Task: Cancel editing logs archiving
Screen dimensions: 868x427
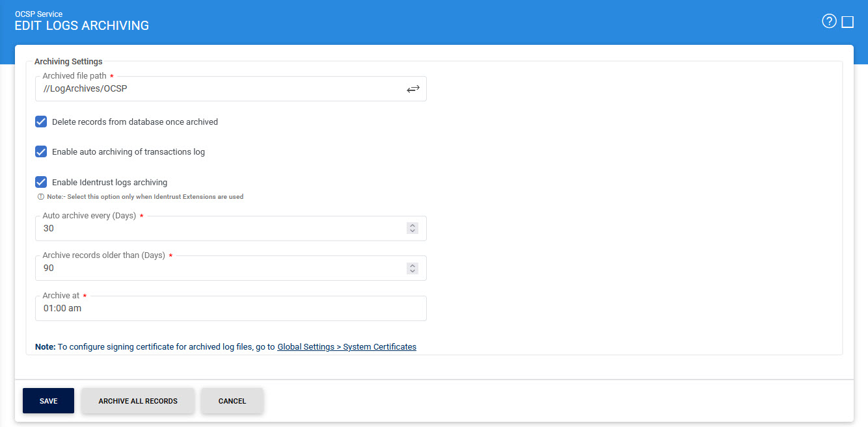Action: tap(232, 401)
